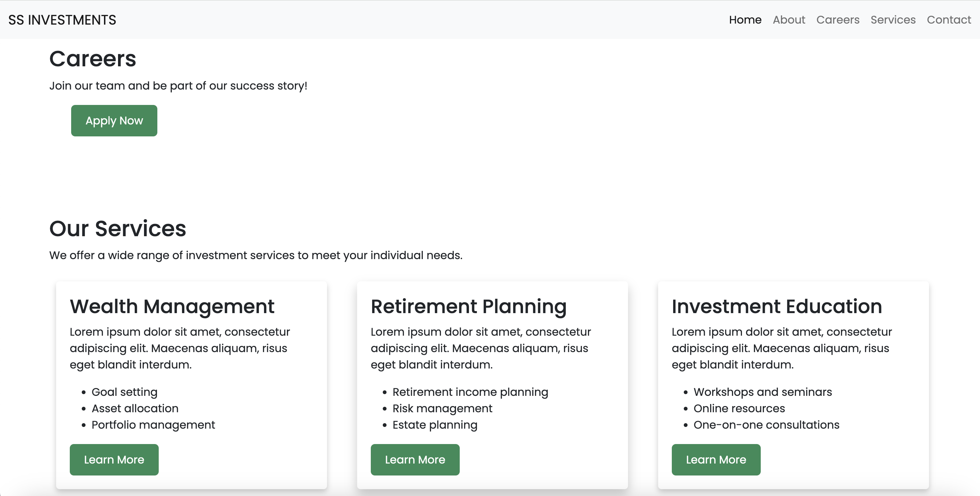
Task: Click the Goal setting list item
Action: (x=124, y=392)
